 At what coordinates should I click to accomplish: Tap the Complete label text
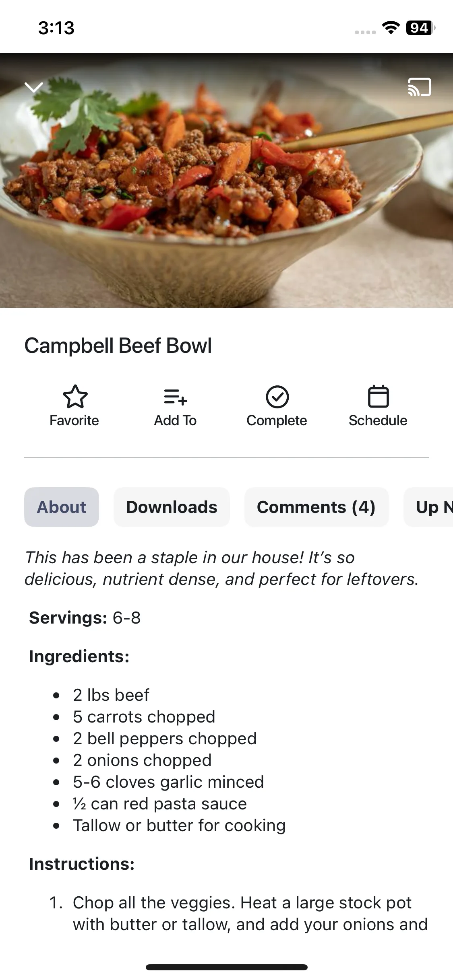[x=277, y=420]
